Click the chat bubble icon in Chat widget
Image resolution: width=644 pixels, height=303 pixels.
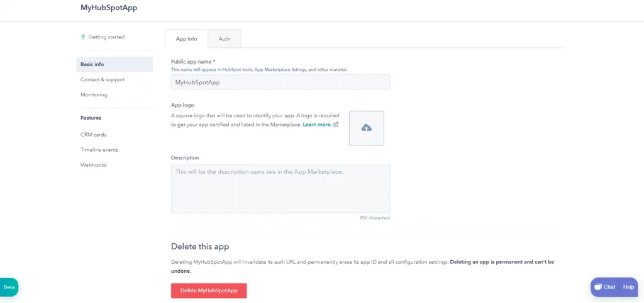click(598, 287)
